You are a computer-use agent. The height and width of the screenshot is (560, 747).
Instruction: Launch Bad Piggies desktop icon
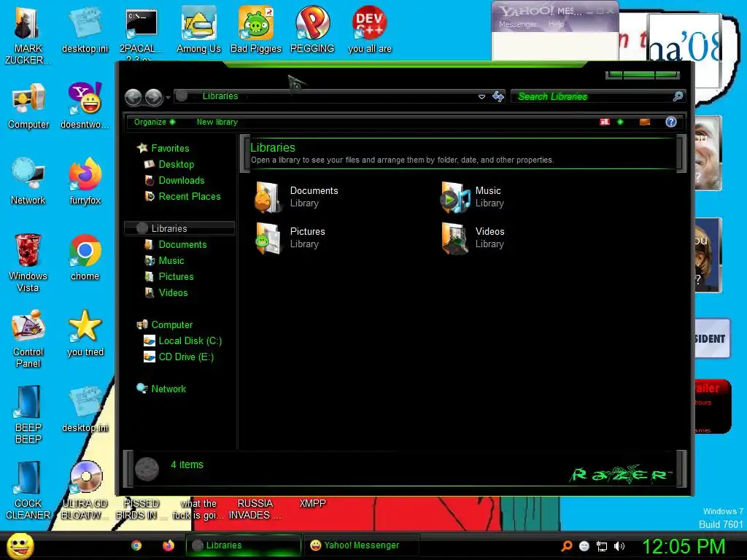(256, 31)
